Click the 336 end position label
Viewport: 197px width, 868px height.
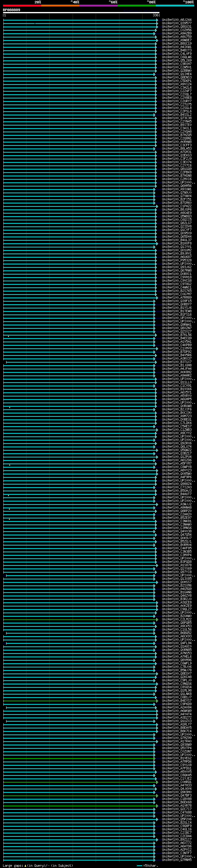155,15
